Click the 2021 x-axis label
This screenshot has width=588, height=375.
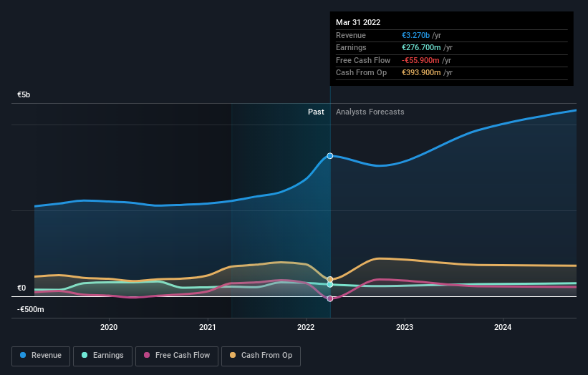208,328
